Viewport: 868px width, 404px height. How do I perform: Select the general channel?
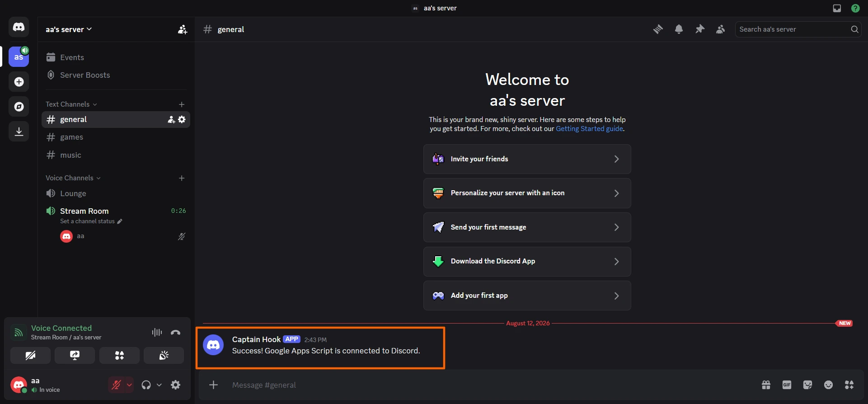click(116, 120)
